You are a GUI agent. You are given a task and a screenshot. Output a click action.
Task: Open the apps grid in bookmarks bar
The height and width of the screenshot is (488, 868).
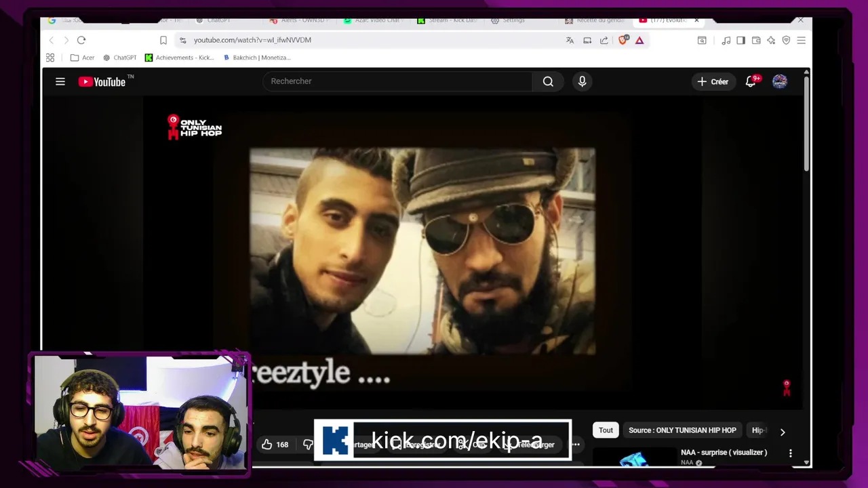(50, 58)
